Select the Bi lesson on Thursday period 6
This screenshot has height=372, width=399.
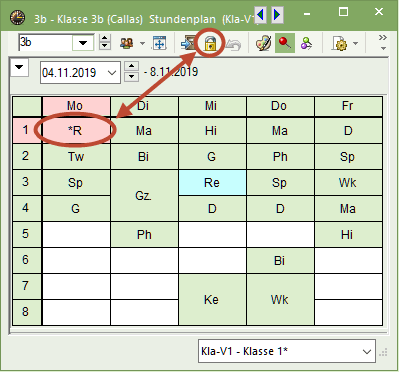(280, 260)
